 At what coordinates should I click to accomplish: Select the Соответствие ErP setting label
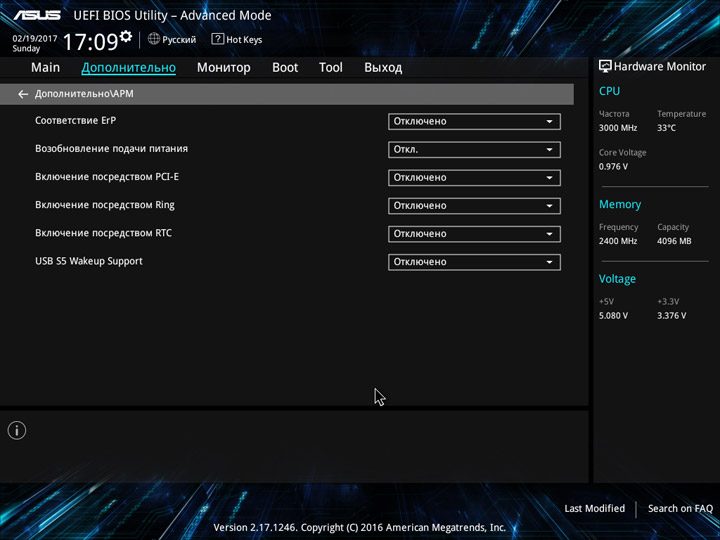pos(75,120)
